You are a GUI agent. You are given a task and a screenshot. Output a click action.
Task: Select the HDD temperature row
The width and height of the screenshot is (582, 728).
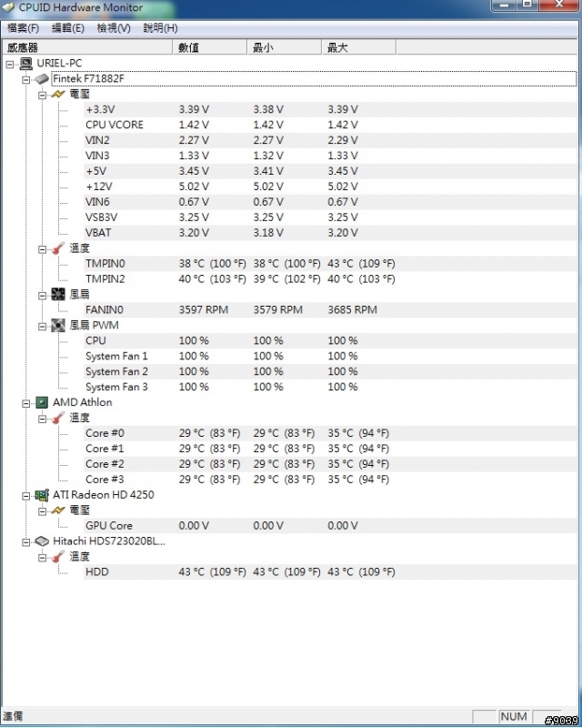(330, 572)
